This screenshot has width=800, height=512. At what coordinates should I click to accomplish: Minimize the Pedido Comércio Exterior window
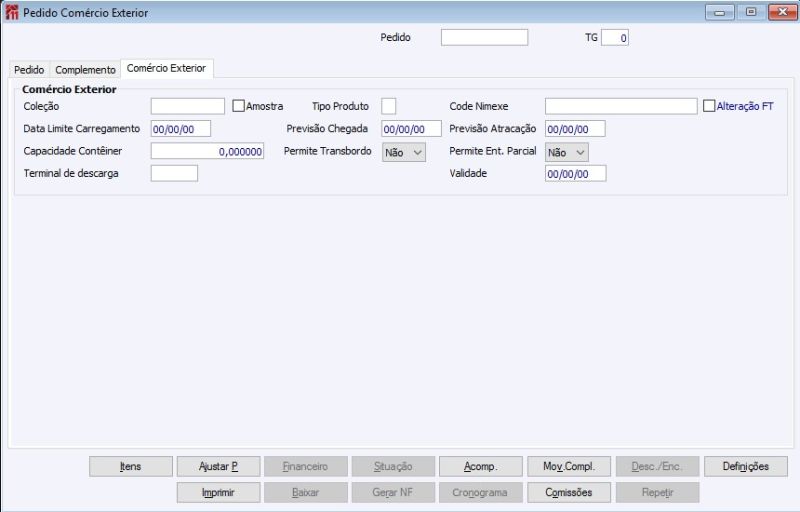[x=720, y=12]
